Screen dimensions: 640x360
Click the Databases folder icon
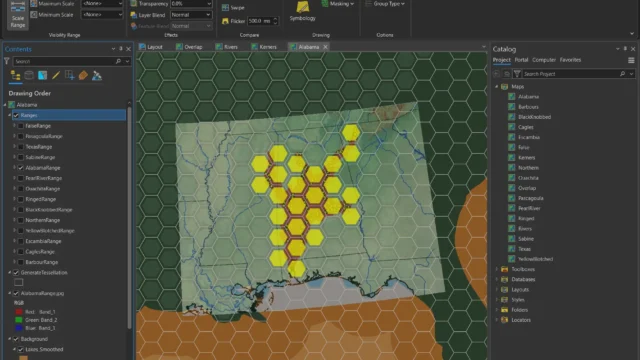(x=504, y=279)
